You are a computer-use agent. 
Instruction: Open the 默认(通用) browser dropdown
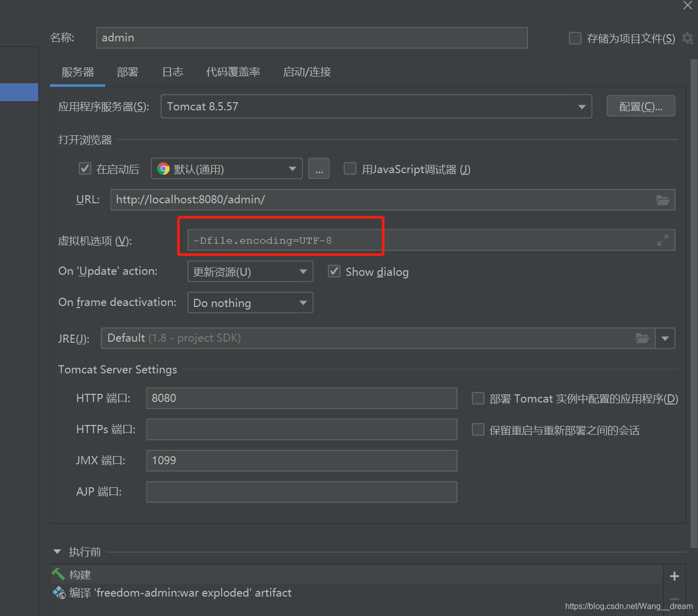pos(227,169)
